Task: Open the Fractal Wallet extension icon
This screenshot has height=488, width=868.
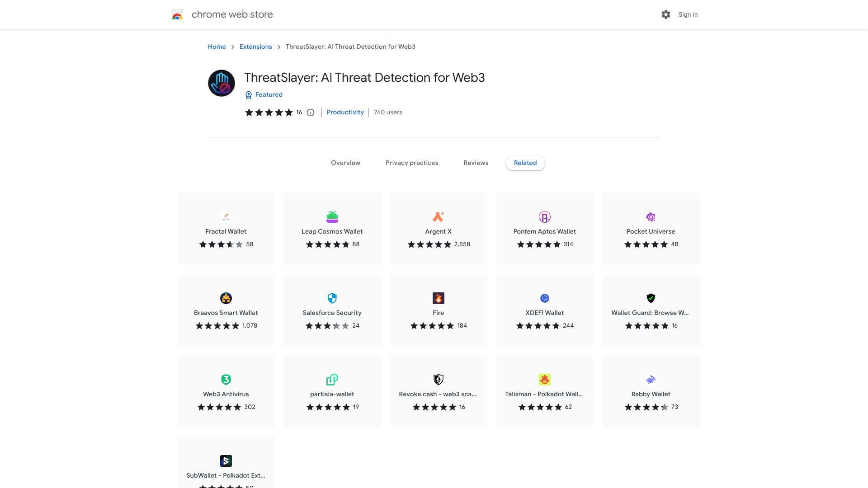Action: click(x=226, y=217)
